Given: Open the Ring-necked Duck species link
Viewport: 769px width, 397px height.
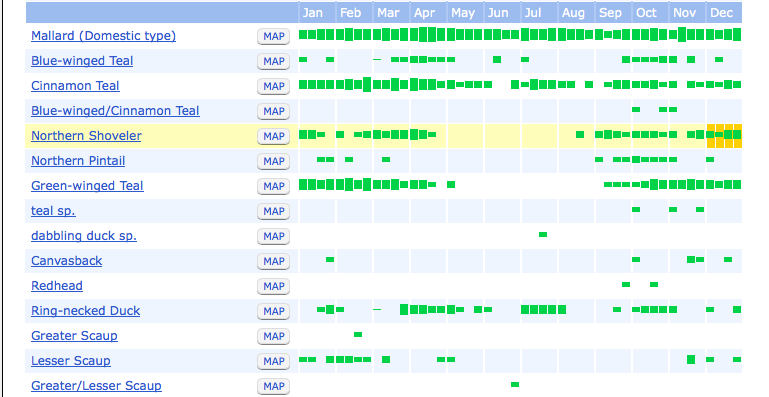Looking at the screenshot, I should coord(86,311).
